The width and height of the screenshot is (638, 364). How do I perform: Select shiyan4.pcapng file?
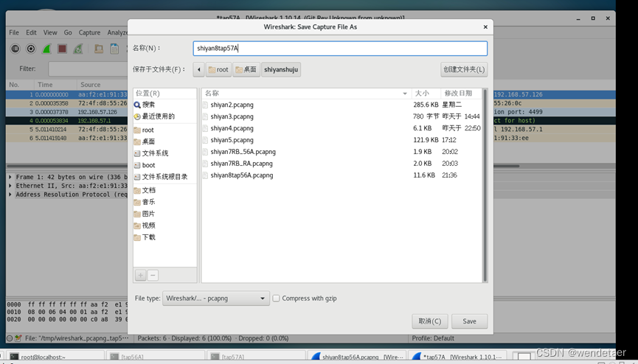(x=342, y=128)
